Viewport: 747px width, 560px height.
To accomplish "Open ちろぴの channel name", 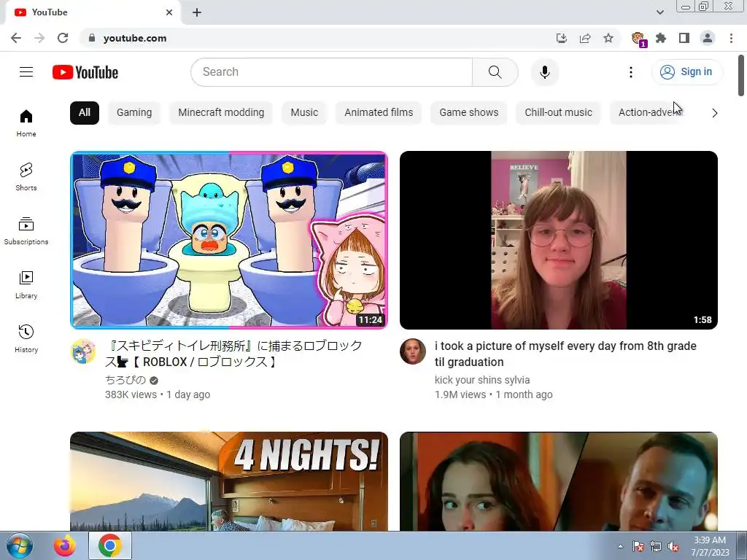I will [125, 380].
